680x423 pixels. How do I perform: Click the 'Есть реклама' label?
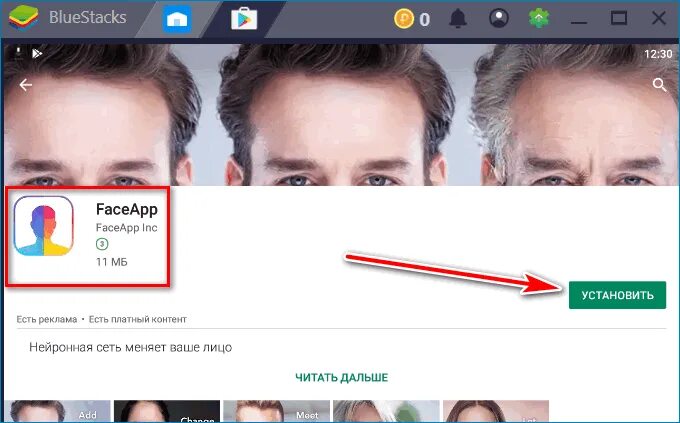47,320
